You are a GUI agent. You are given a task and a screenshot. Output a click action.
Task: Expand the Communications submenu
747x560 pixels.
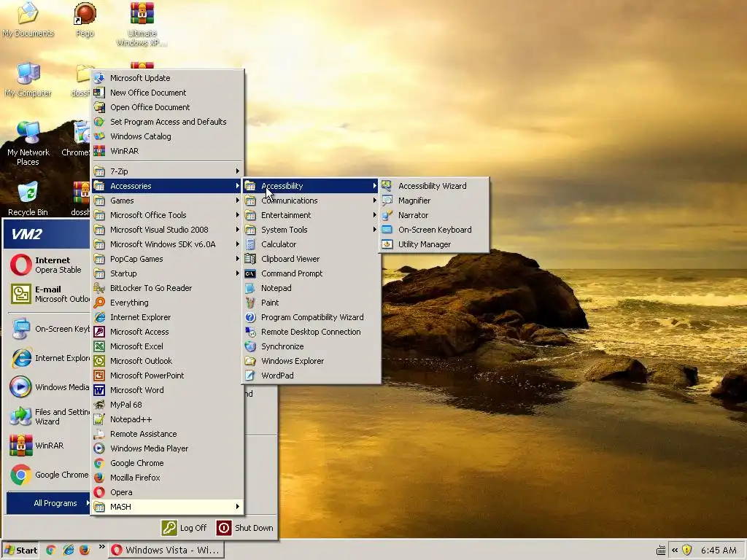click(311, 201)
